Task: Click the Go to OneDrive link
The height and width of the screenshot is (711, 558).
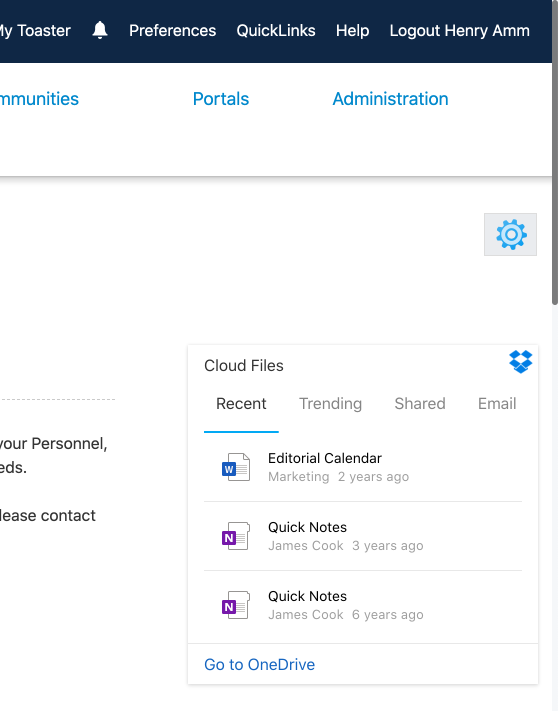Action: click(x=259, y=664)
